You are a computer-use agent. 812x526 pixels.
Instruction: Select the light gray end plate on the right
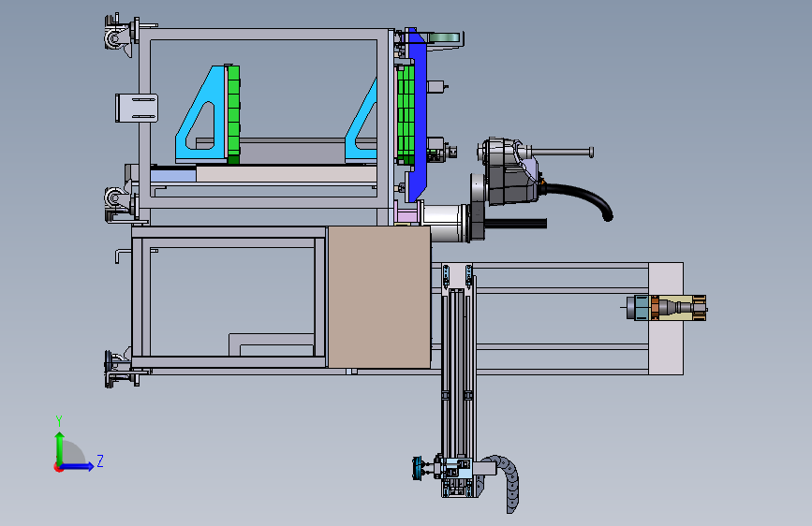(666, 318)
